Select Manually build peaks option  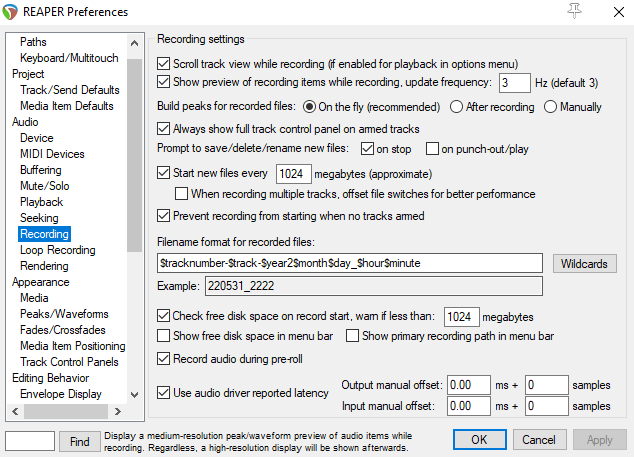point(550,107)
